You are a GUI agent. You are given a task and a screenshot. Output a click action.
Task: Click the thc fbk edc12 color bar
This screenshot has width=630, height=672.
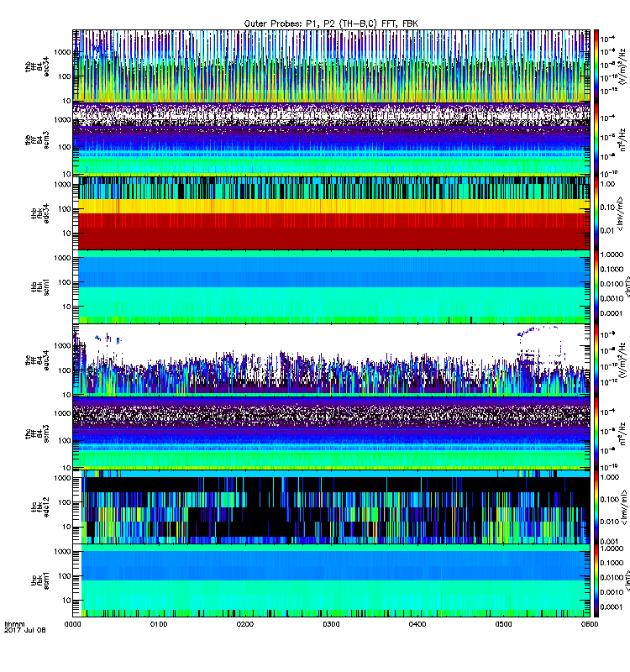click(596, 507)
